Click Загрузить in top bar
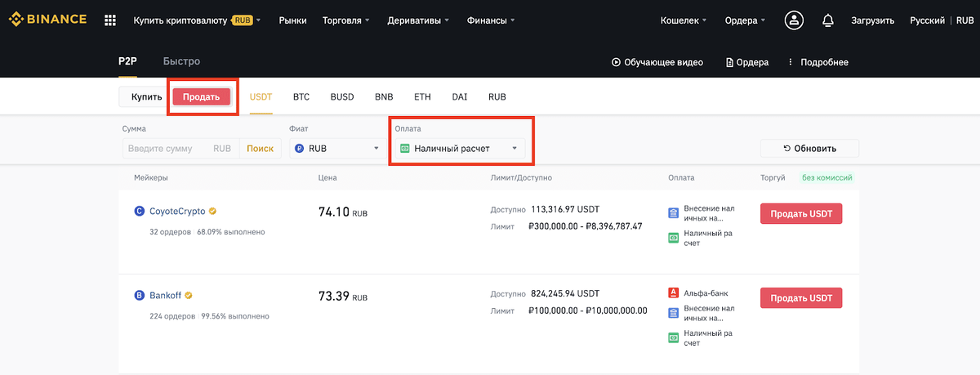980x375 pixels. 872,20
